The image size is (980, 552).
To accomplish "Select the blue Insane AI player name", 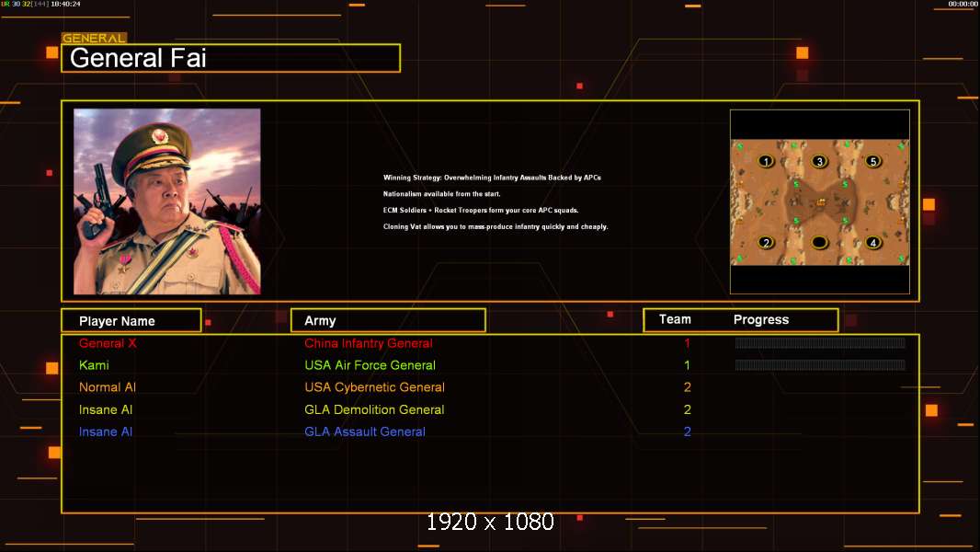I will tap(106, 431).
